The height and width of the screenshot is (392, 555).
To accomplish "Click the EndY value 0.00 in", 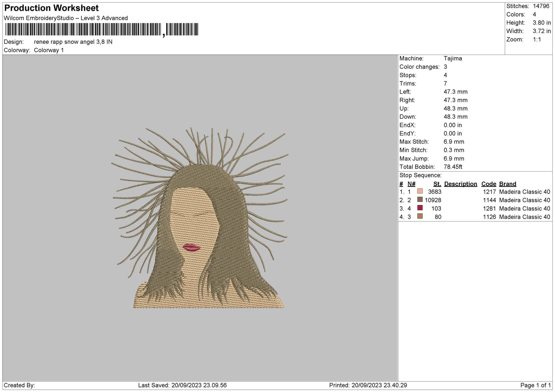I will pos(453,134).
